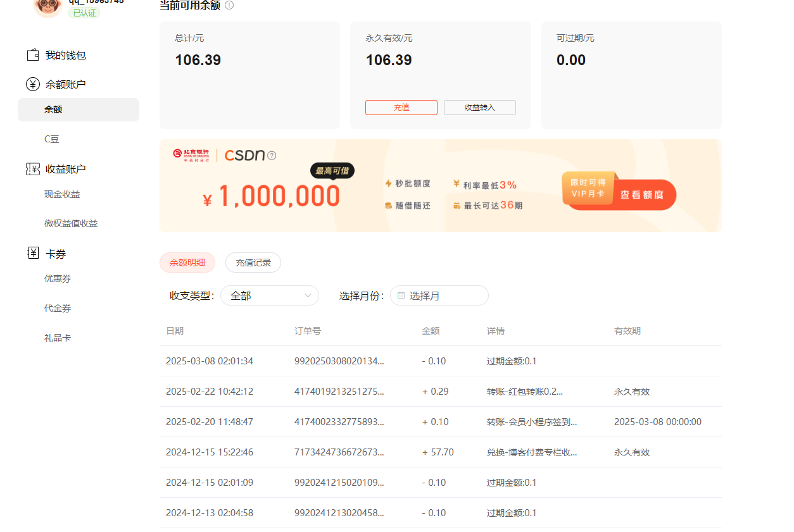Open the 卡券 card coupon icon
Screen dimensions: 794x532
32,252
